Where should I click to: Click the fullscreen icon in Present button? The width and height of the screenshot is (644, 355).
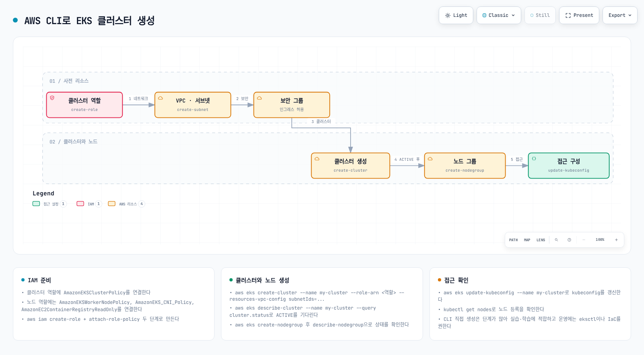point(568,15)
